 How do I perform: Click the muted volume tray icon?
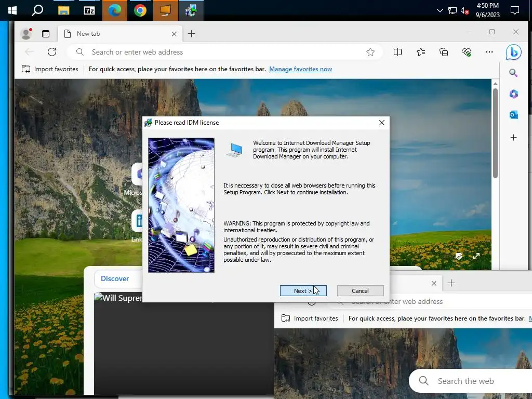(x=464, y=10)
